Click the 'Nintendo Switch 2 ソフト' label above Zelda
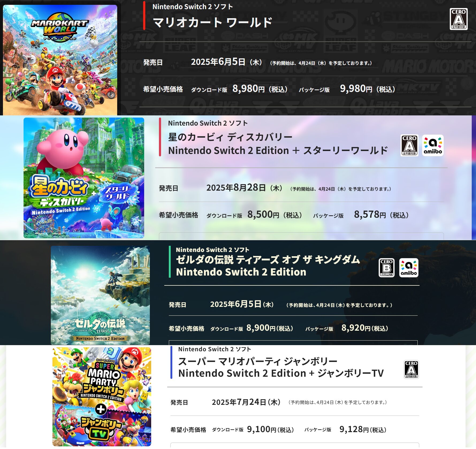 click(x=212, y=250)
